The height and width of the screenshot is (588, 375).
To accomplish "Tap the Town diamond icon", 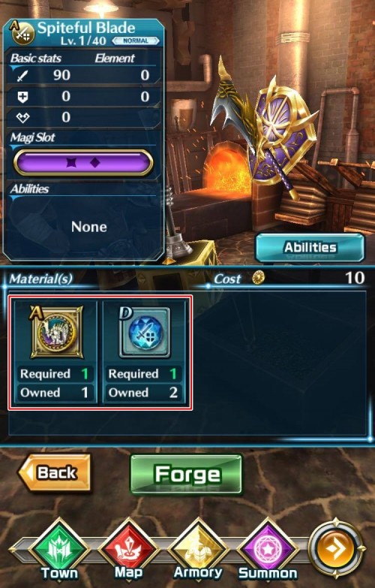I will (x=58, y=550).
